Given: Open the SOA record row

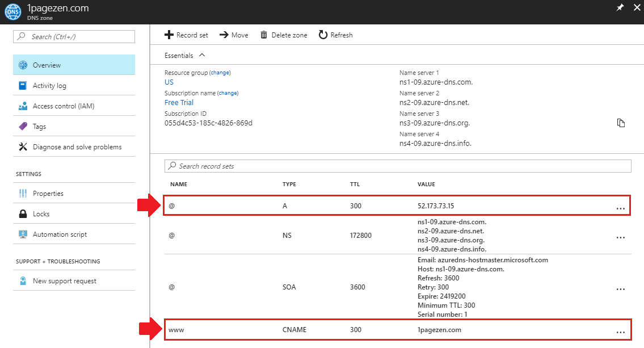Looking at the screenshot, I should [398, 287].
